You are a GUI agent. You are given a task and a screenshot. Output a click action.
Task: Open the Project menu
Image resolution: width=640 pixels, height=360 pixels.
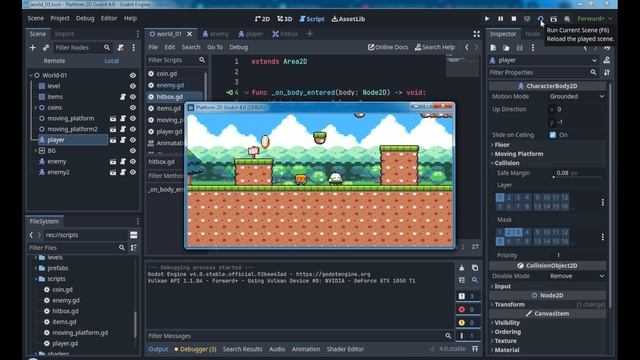[60, 18]
